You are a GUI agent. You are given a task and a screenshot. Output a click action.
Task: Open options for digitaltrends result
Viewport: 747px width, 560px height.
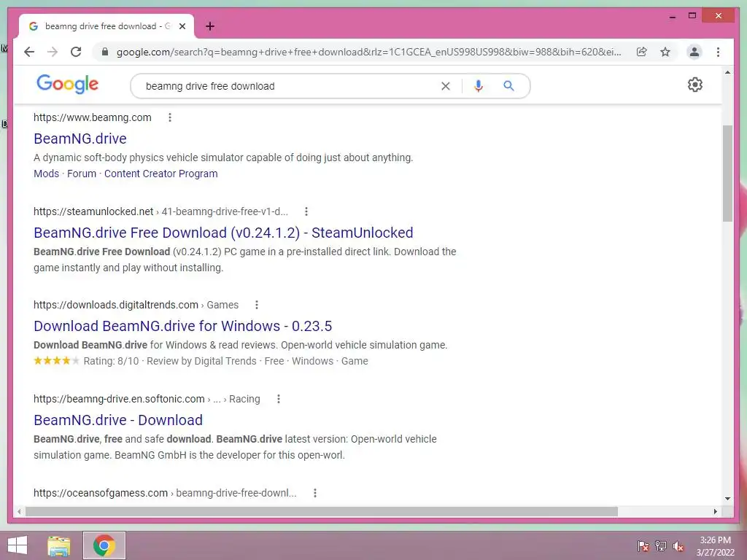point(257,305)
